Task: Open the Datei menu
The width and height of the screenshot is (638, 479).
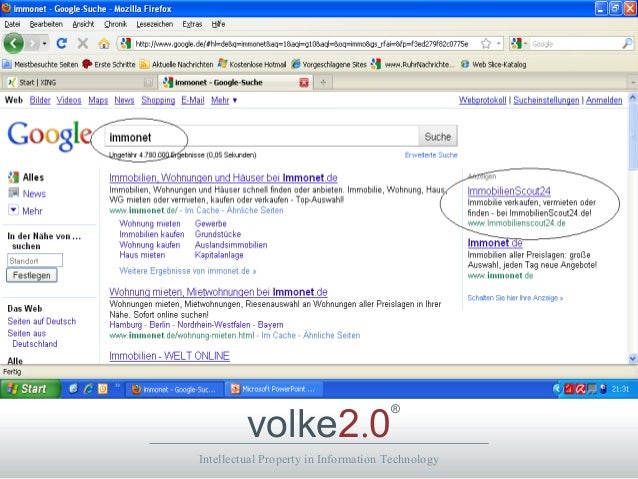Action: tap(12, 24)
